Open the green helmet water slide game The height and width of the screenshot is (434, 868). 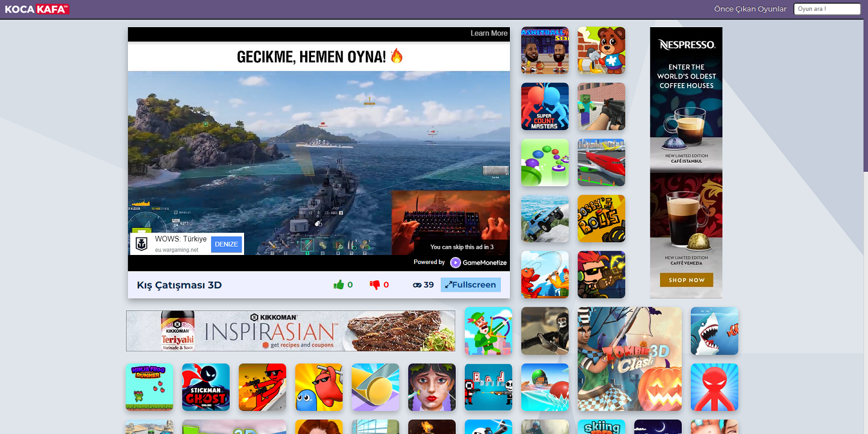pyautogui.click(x=545, y=387)
